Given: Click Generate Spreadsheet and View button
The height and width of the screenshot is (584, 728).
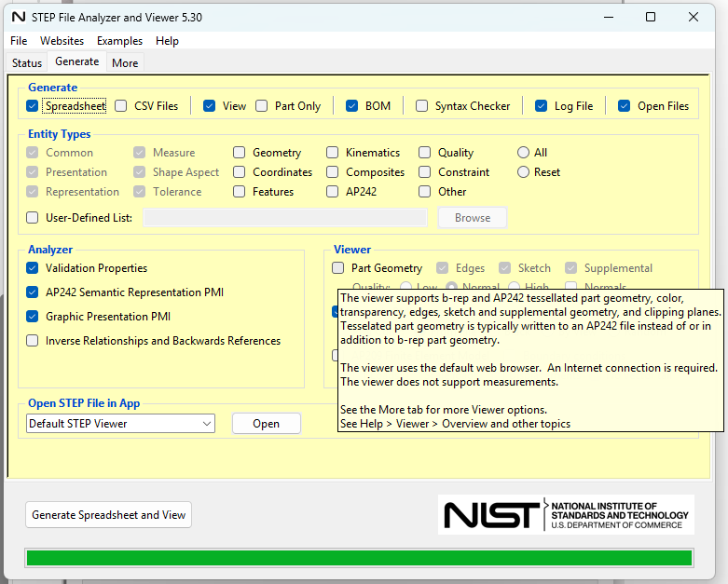Looking at the screenshot, I should point(108,515).
